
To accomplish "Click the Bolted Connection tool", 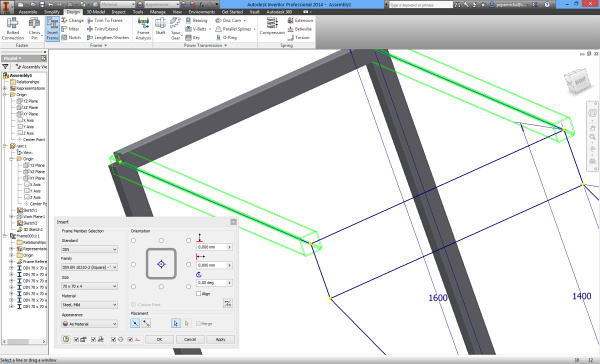I will coord(13,28).
